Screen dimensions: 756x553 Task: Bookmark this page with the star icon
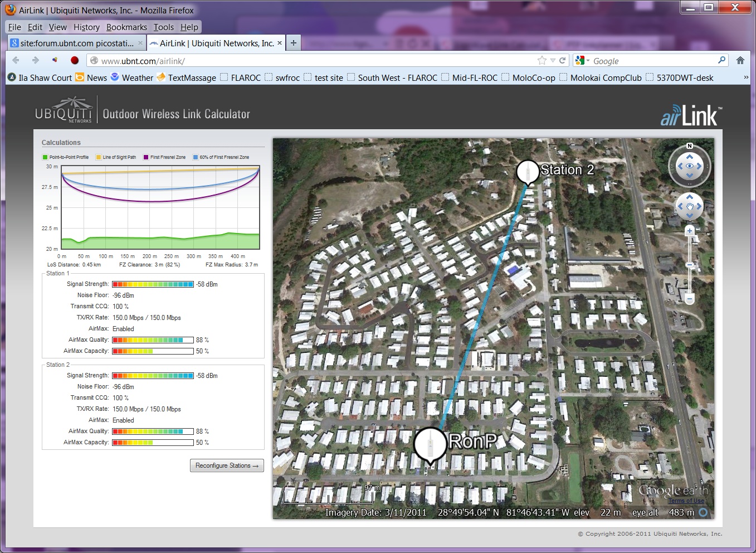click(542, 60)
